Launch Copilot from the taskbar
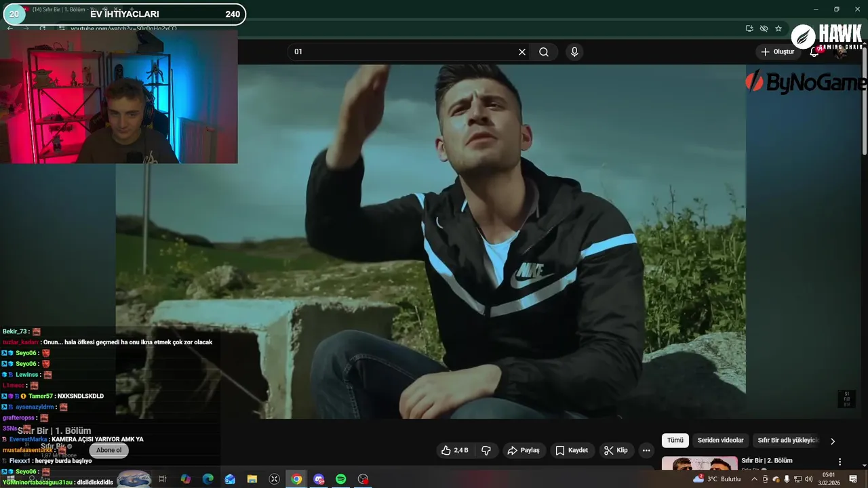 point(186,479)
